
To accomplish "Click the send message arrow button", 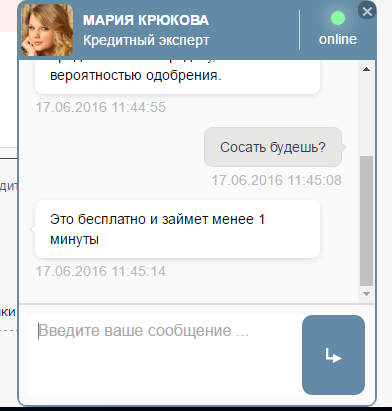I will tap(333, 355).
